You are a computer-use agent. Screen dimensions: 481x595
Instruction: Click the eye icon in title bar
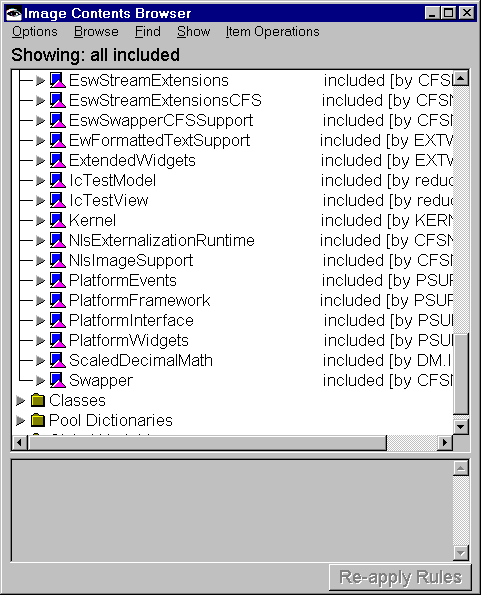pos(14,14)
